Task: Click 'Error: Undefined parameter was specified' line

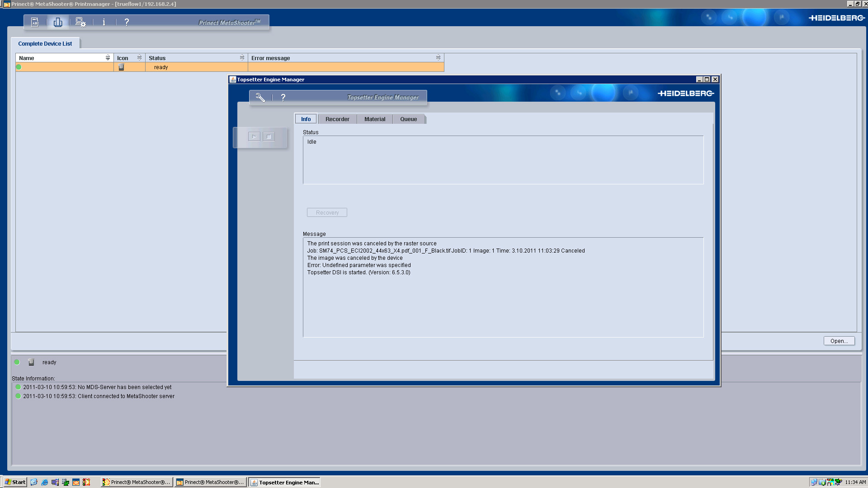Action: pos(359,265)
